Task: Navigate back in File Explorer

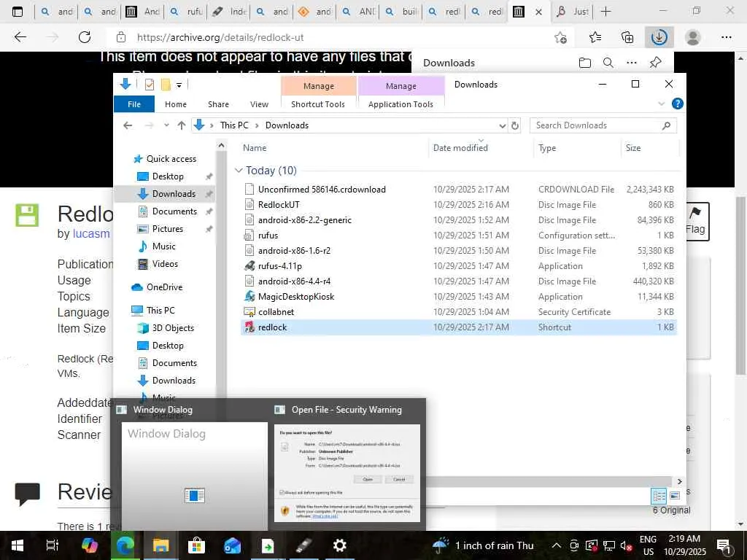Action: point(127,125)
